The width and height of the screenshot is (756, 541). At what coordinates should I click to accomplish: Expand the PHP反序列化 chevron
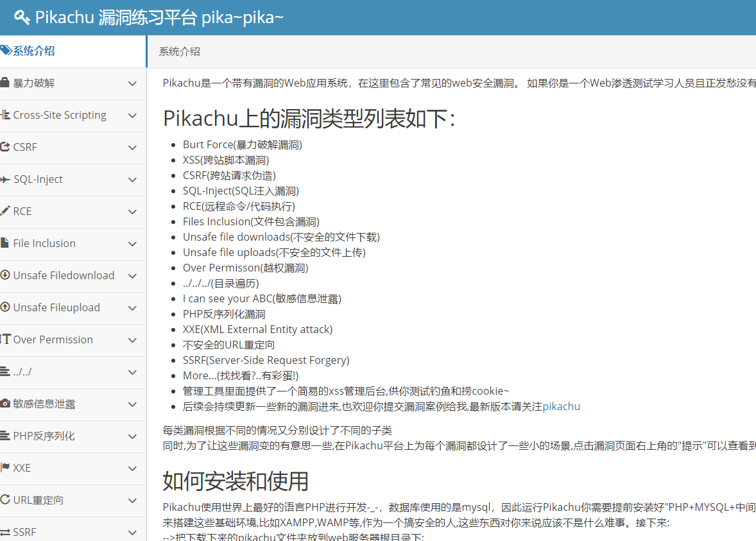tap(133, 436)
